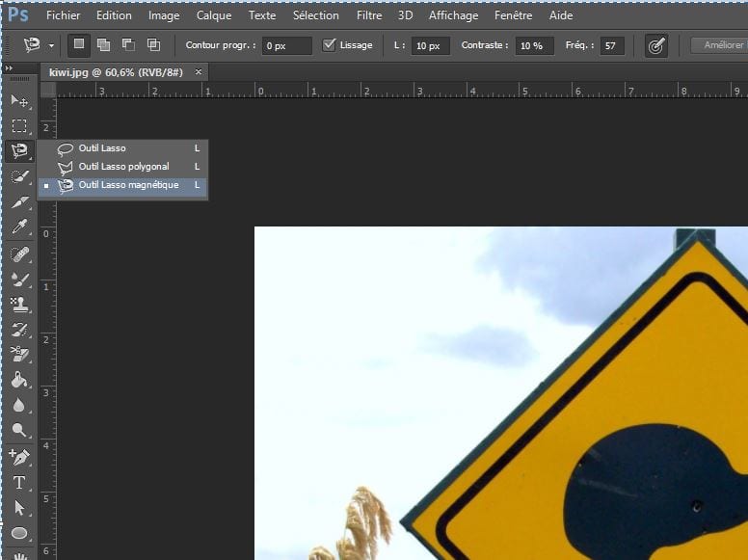The image size is (748, 560).
Task: Select the Blur tool
Action: 19,406
